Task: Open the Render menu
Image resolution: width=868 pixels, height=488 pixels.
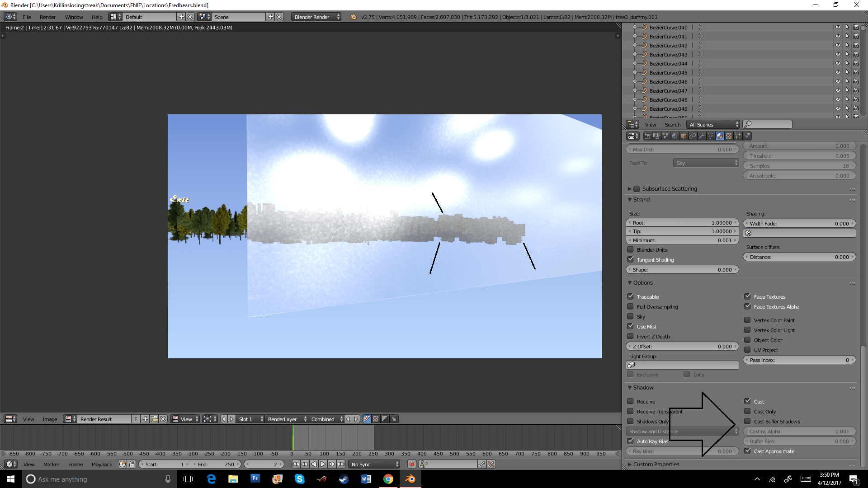Action: (x=47, y=17)
